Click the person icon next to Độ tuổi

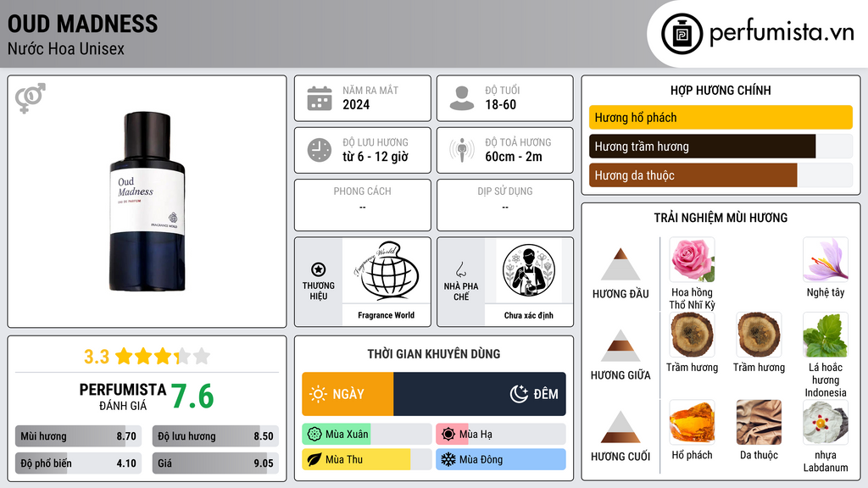pyautogui.click(x=462, y=98)
